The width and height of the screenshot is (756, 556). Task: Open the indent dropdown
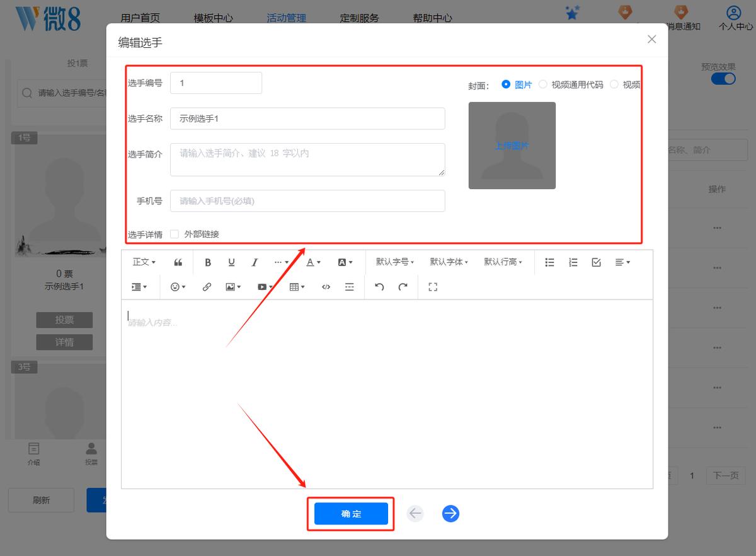click(139, 287)
